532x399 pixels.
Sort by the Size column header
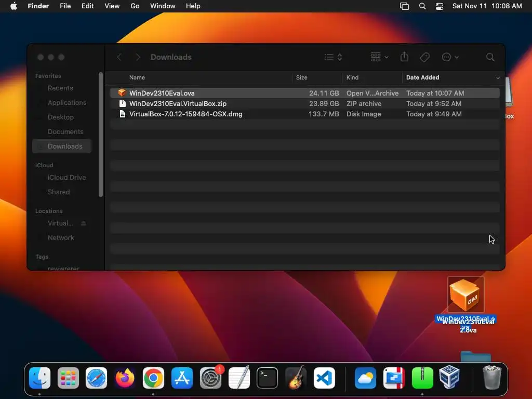click(302, 77)
